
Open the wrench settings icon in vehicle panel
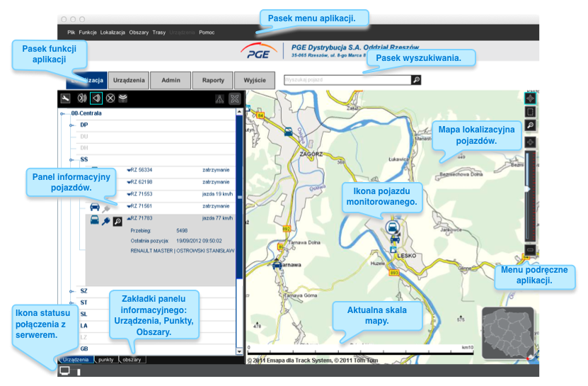(65, 98)
